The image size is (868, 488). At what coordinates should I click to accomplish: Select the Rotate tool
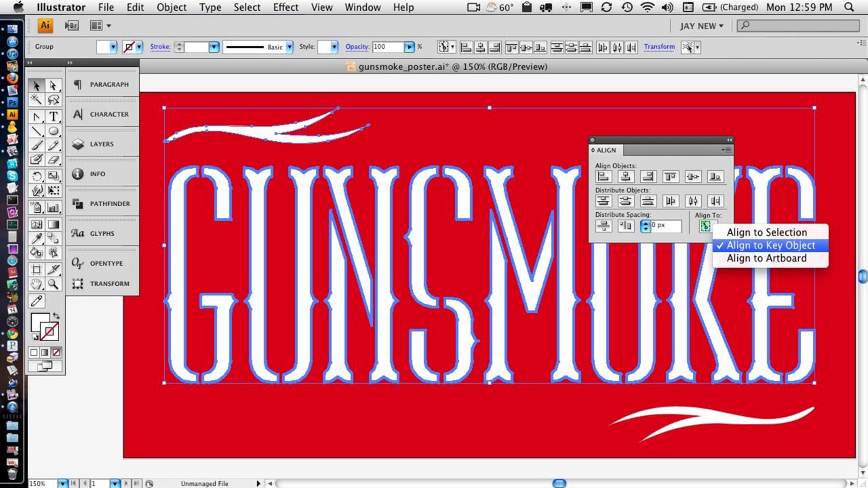[x=37, y=176]
